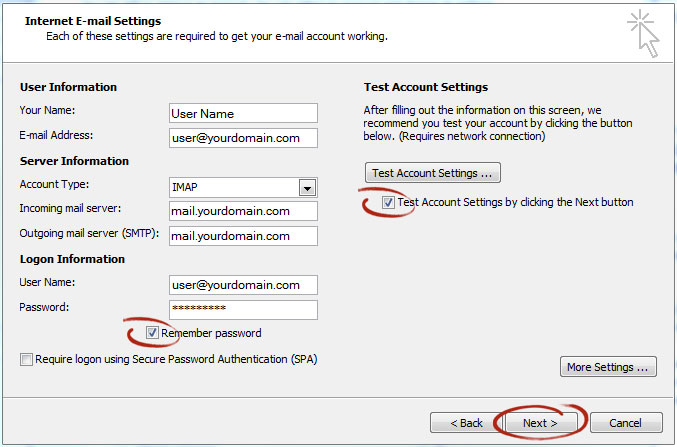Uncheck Test Account Settings by clicking Next

point(388,202)
